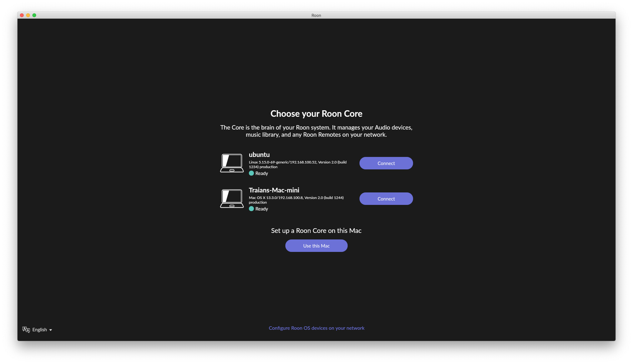This screenshot has width=633, height=364.
Task: Click ubuntu's green Ready status dot
Action: coord(251,173)
